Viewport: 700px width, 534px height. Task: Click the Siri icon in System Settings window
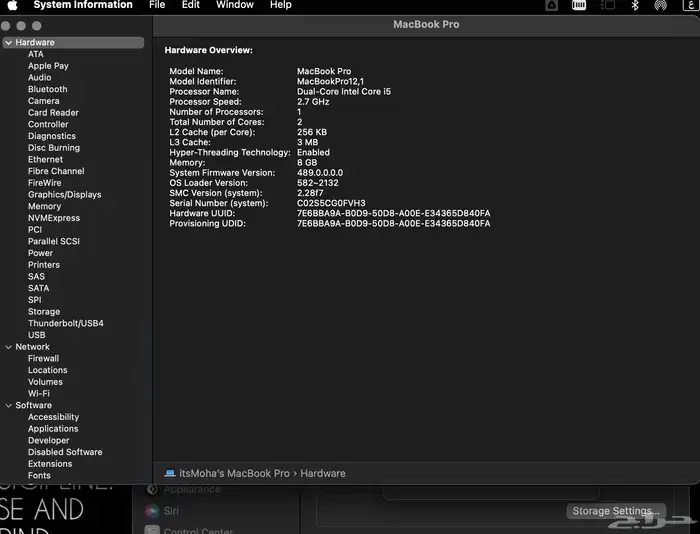point(152,511)
